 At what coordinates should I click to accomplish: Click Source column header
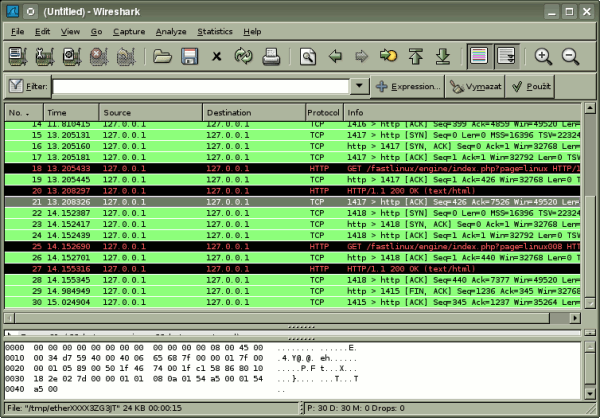[151, 113]
